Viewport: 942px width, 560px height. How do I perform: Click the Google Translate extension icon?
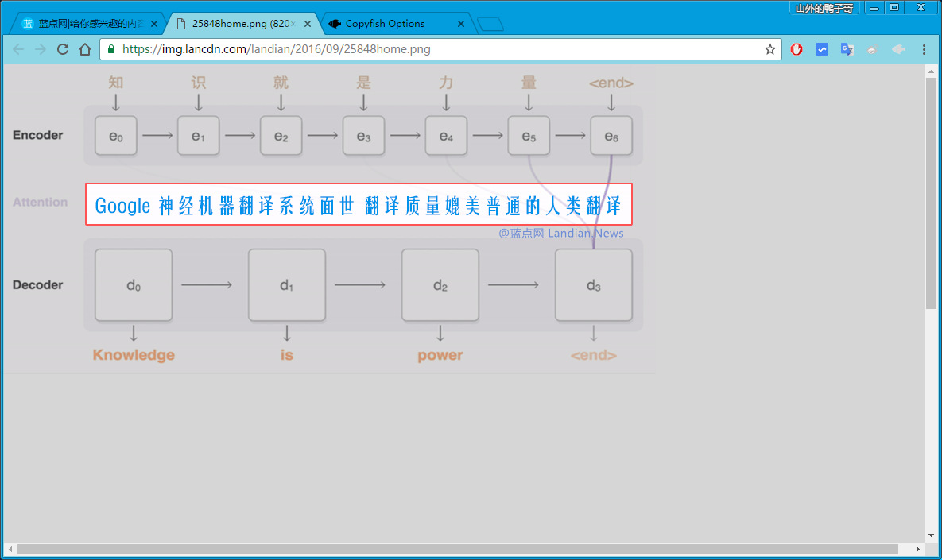(x=847, y=49)
